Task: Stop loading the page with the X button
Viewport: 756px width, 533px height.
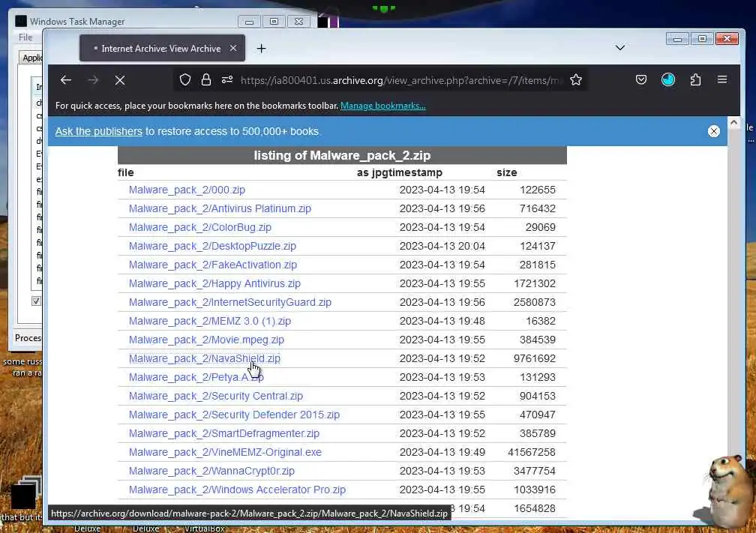Action: (120, 80)
